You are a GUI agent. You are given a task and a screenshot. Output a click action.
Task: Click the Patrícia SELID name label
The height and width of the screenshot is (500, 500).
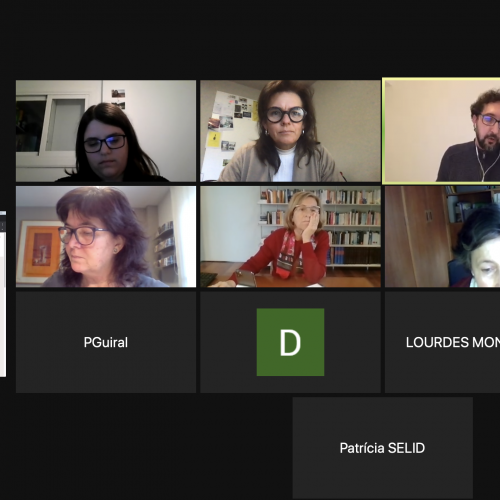[382, 448]
